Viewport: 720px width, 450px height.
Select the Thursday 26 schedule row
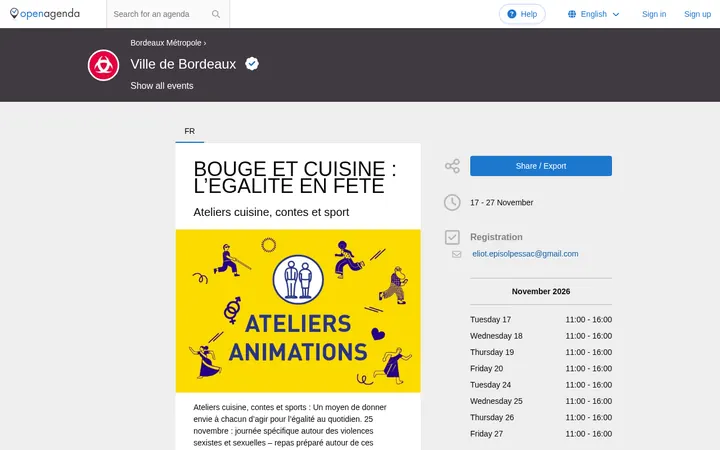pyautogui.click(x=541, y=417)
